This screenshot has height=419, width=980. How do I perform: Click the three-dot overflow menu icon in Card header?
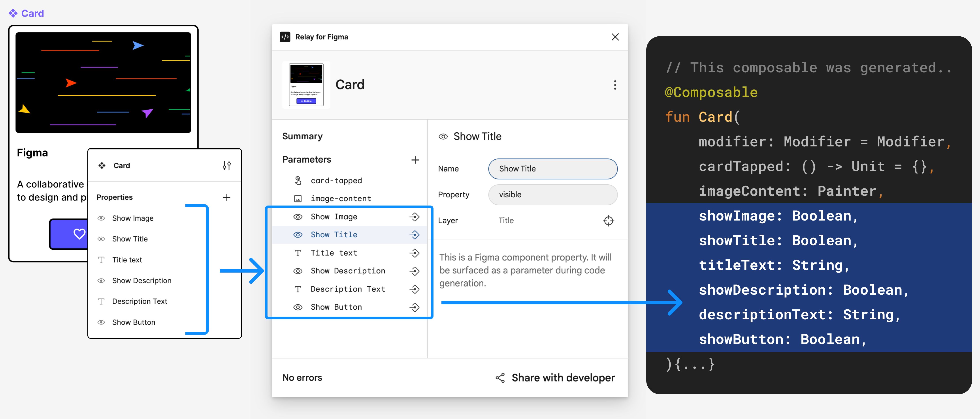615,85
